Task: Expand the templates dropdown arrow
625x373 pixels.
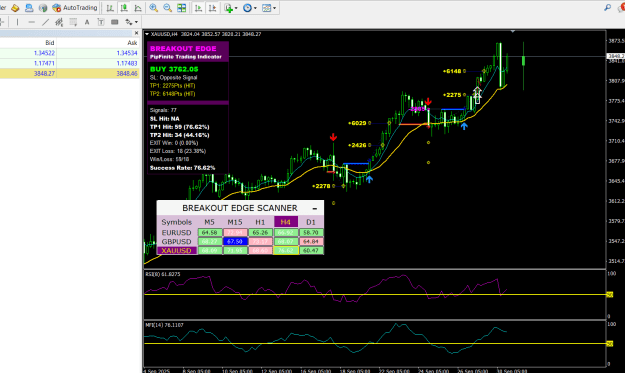Action: pyautogui.click(x=274, y=8)
